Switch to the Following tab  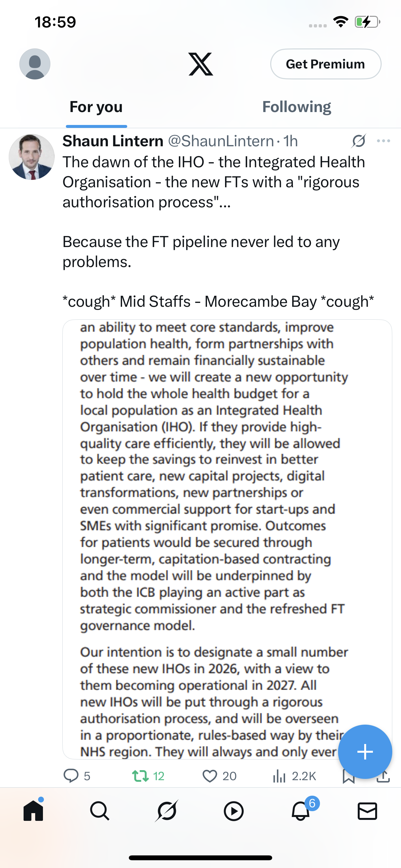[x=296, y=107]
